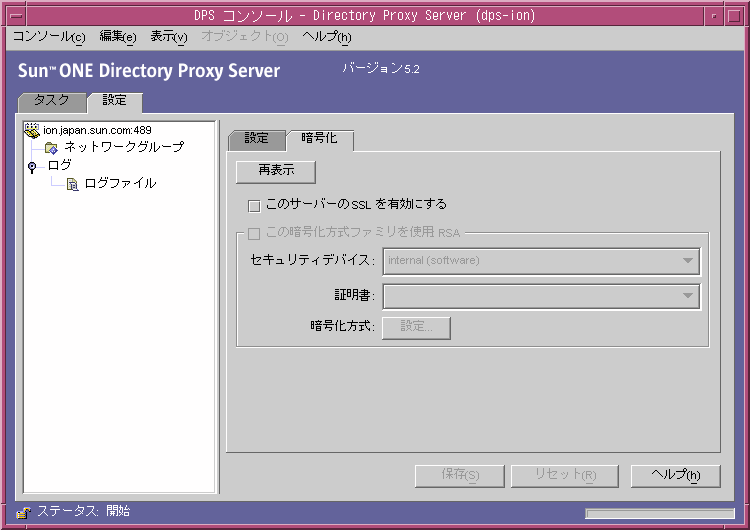Select ログファイル in the tree
The height and width of the screenshot is (530, 750).
tap(120, 184)
